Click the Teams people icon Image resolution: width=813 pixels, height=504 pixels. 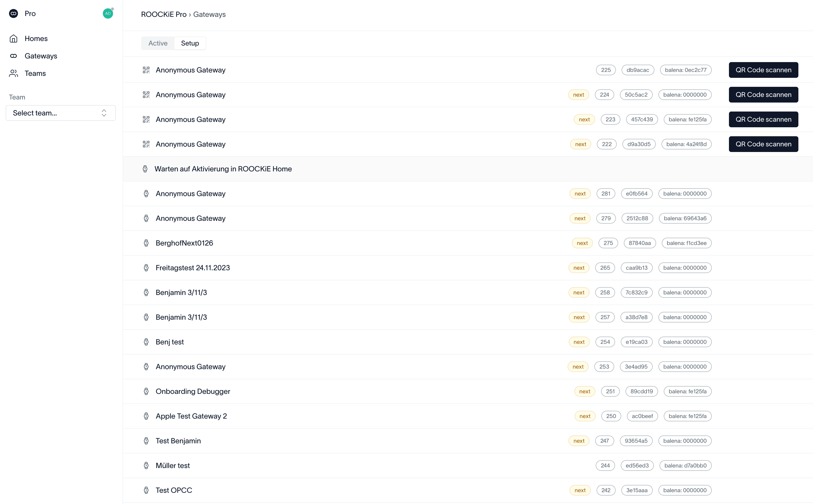[13, 73]
